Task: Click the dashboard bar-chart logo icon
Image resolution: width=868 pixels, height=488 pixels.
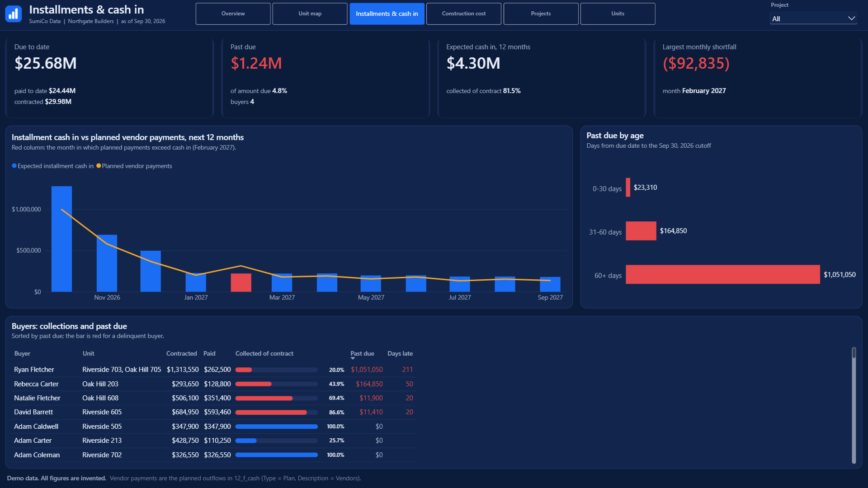Action: click(x=14, y=14)
